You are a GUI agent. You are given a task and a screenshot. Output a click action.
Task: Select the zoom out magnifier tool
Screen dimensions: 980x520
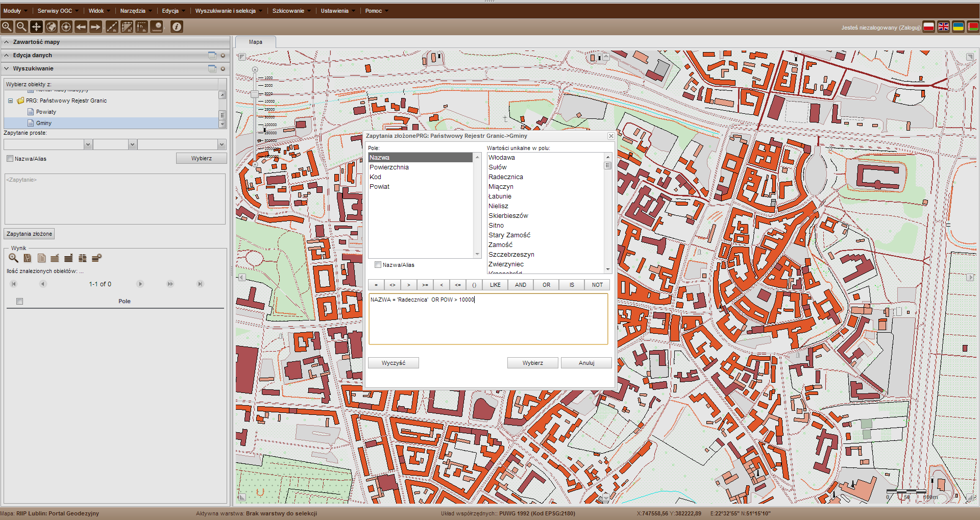(21, 27)
